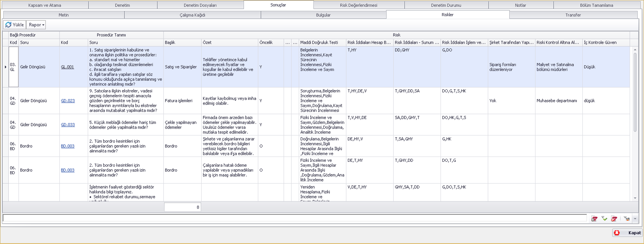Clear filter using red-slash funnel icon
This screenshot has width=644, height=244.
(x=614, y=219)
